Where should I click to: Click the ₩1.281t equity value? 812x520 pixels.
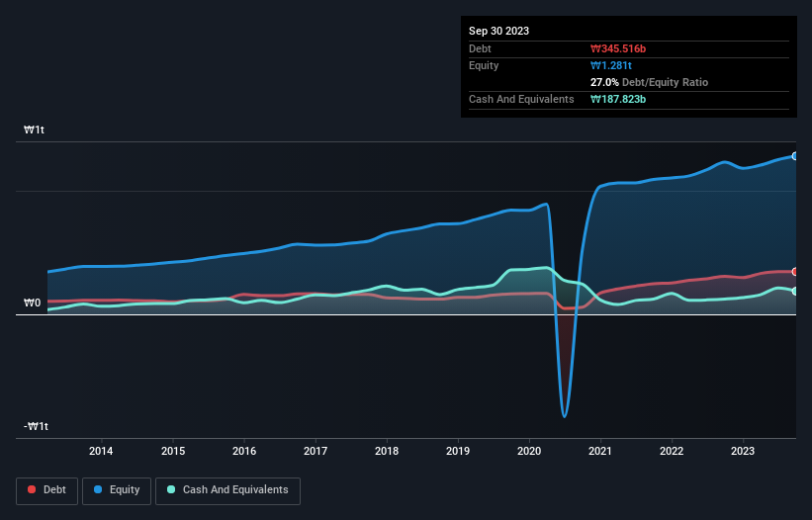click(611, 65)
